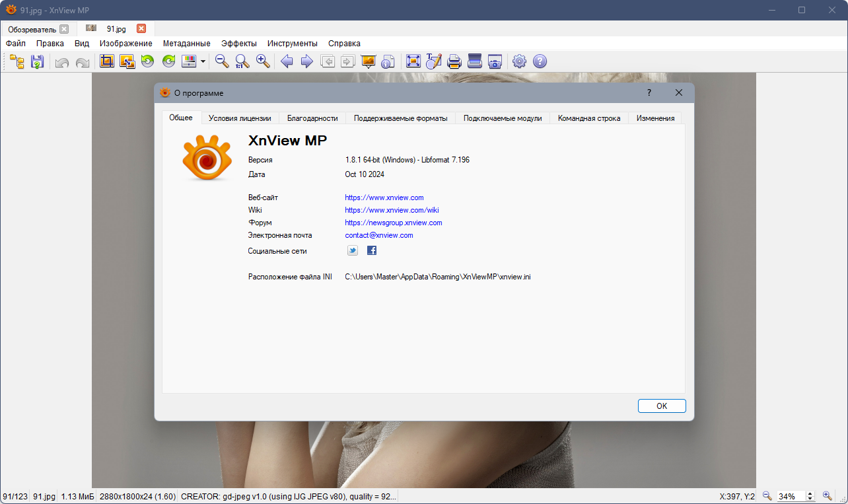
Task: Click the previous page gray arrow icon
Action: click(328, 61)
